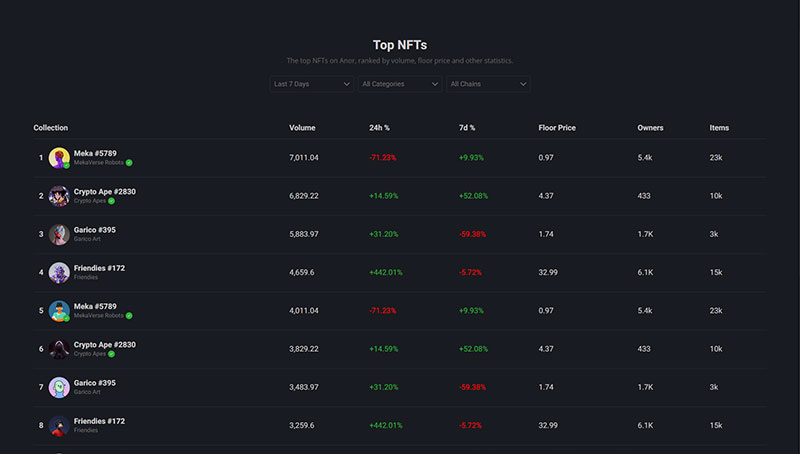Select the Garico #395 avatar in row 3
Screen dimensions: 800x454
(x=59, y=234)
